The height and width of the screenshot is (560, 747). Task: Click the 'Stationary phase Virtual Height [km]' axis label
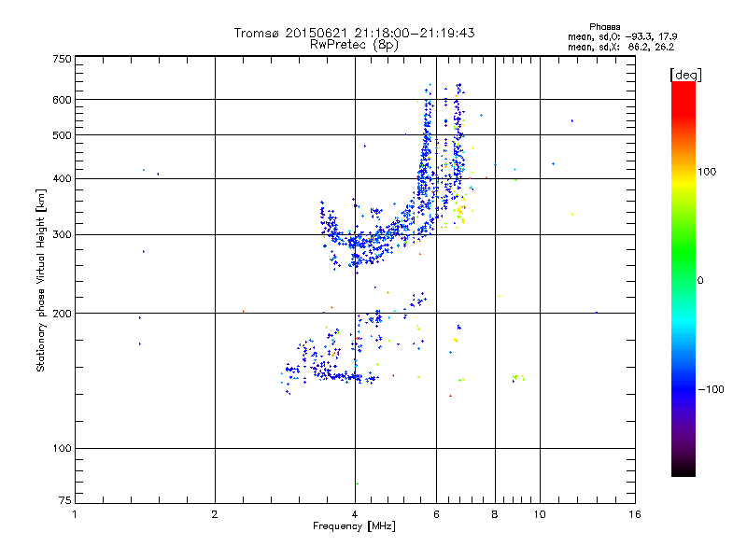pos(41,280)
